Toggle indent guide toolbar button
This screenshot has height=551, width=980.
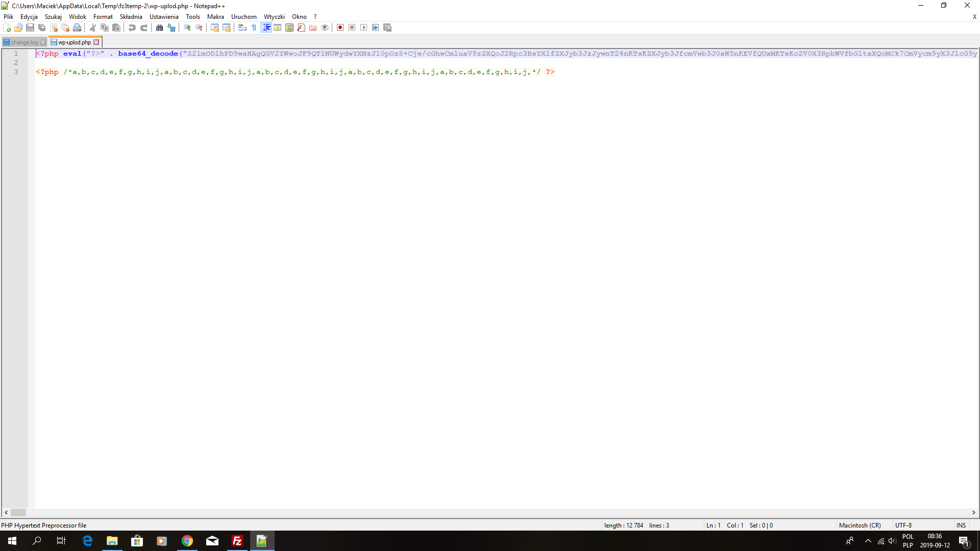click(x=266, y=28)
